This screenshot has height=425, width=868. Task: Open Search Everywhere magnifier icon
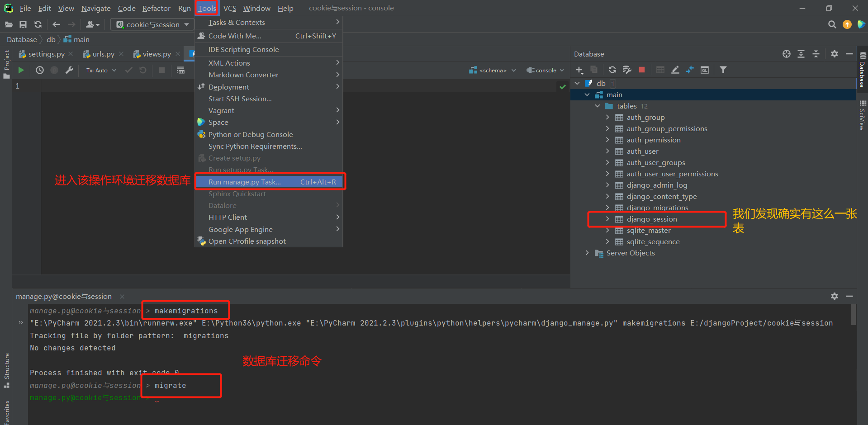tap(832, 24)
